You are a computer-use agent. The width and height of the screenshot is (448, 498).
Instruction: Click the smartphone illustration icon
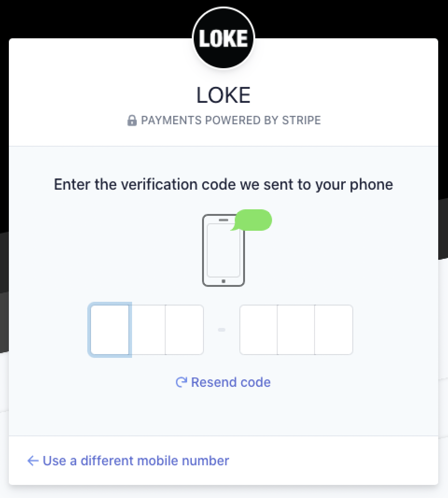[224, 250]
